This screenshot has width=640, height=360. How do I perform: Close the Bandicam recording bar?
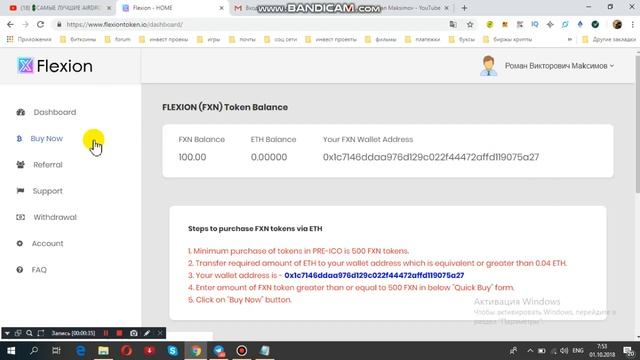(160, 333)
